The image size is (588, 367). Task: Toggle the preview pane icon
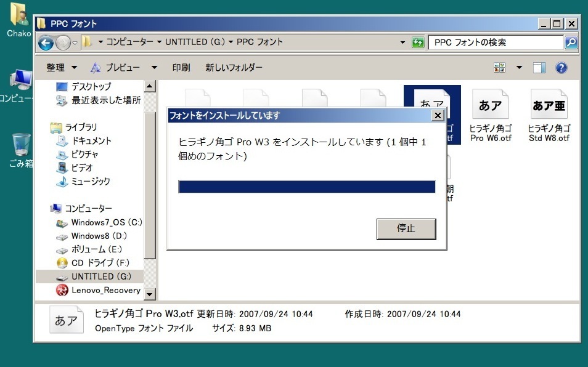pyautogui.click(x=539, y=68)
